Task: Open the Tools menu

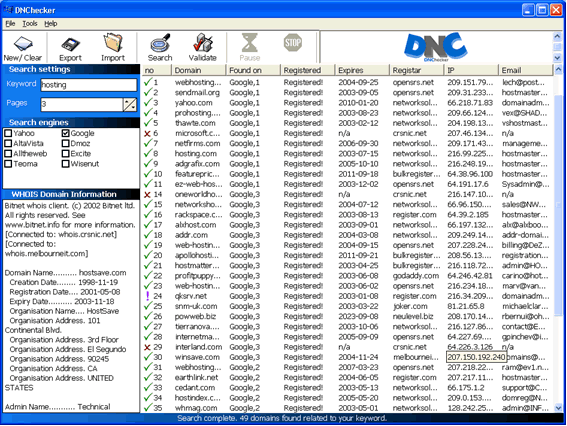Action: click(x=30, y=24)
